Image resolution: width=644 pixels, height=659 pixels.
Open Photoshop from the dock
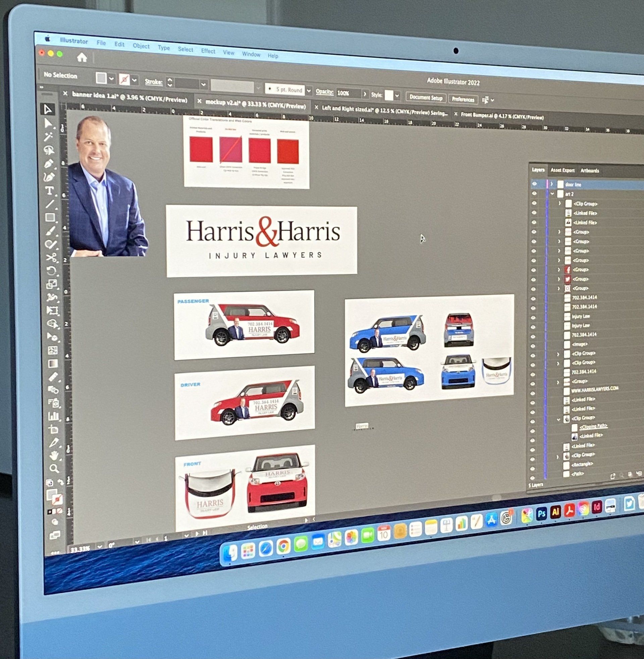point(541,513)
